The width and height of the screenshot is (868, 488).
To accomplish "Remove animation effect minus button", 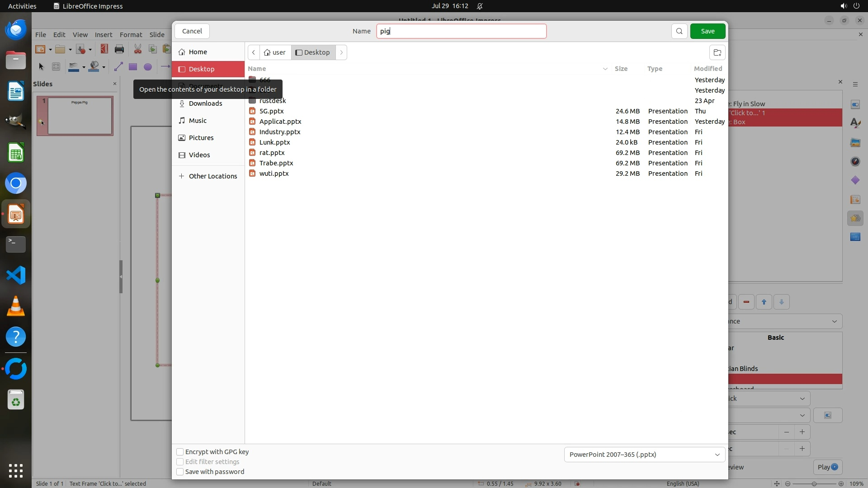I will pos(746,302).
